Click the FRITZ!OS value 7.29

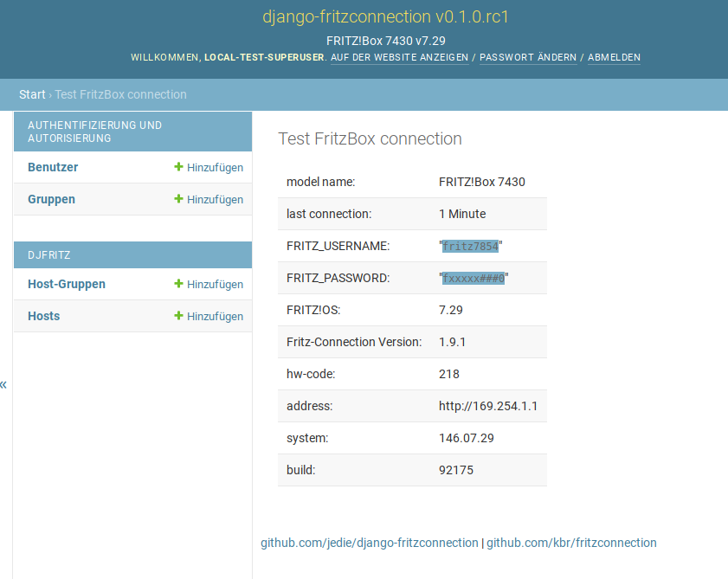point(451,310)
